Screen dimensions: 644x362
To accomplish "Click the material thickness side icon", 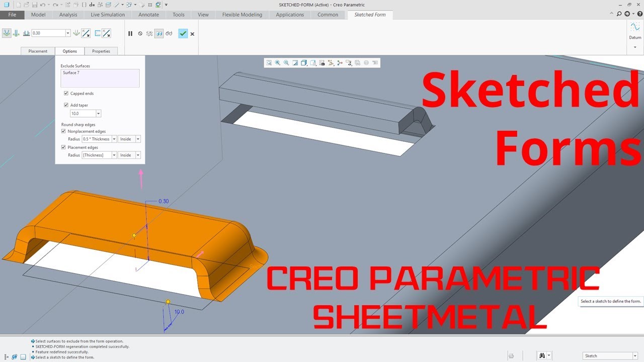I will point(98,33).
